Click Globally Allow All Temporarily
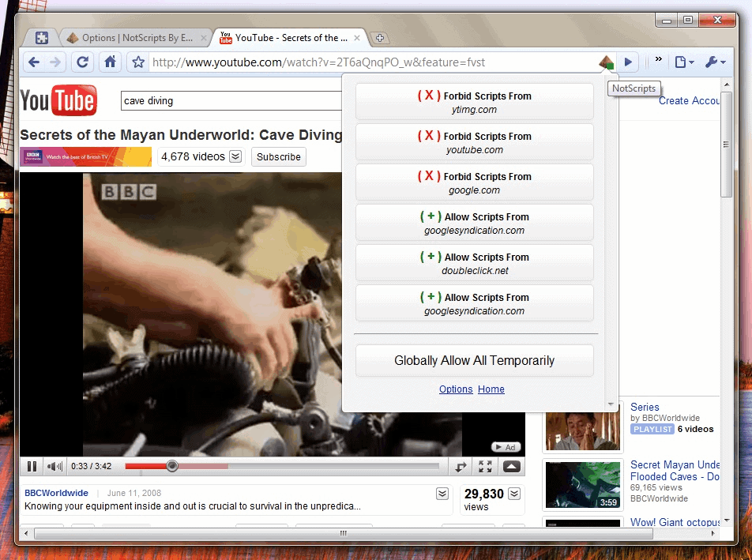Image resolution: width=752 pixels, height=560 pixels. click(474, 360)
